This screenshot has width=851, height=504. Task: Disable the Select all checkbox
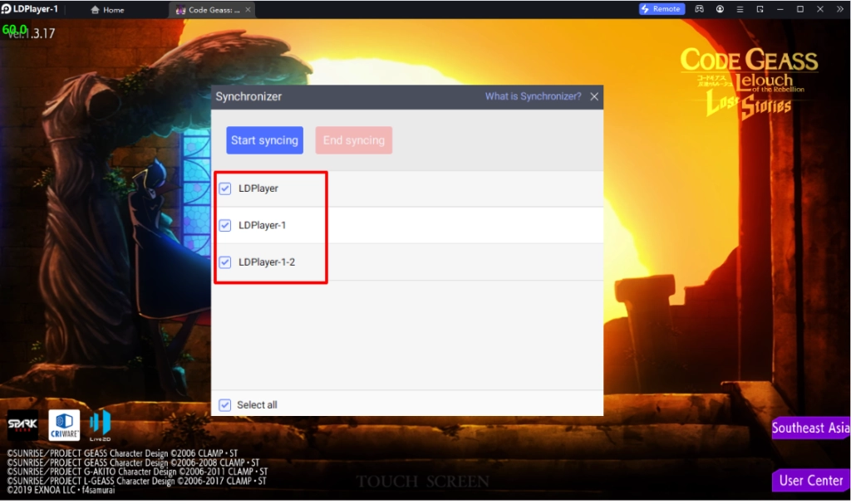[224, 404]
